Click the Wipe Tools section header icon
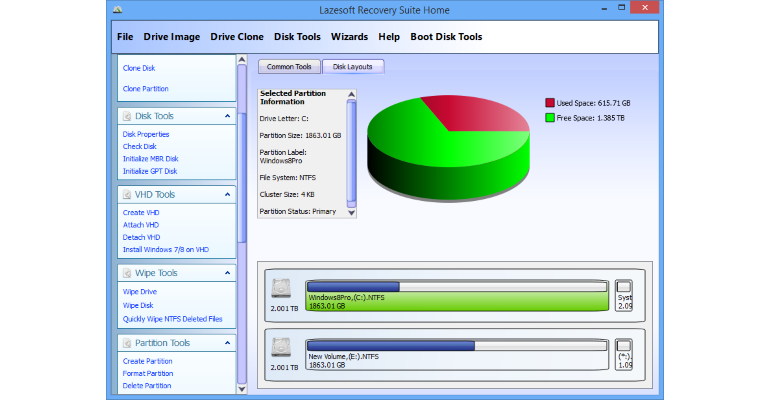Screen dimensions: 770x400 (x=127, y=273)
